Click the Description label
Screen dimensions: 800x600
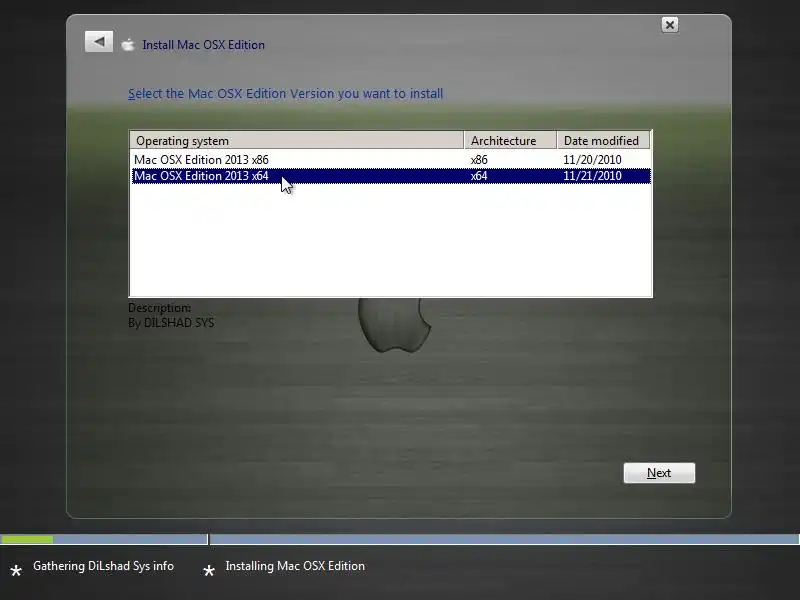[160, 308]
